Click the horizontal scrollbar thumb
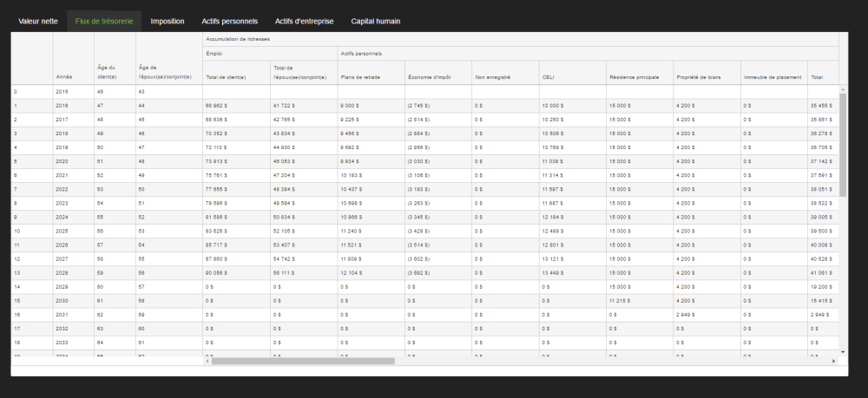This screenshot has height=398, width=868. (303, 361)
